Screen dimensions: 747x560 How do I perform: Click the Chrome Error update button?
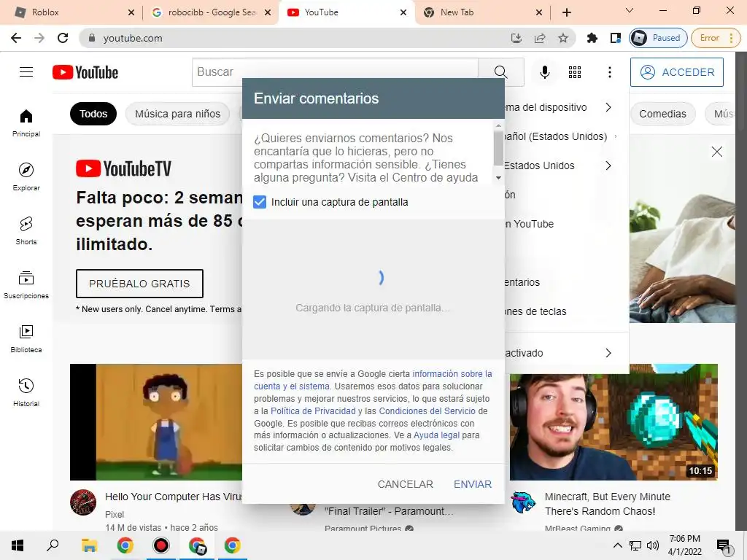click(x=716, y=38)
